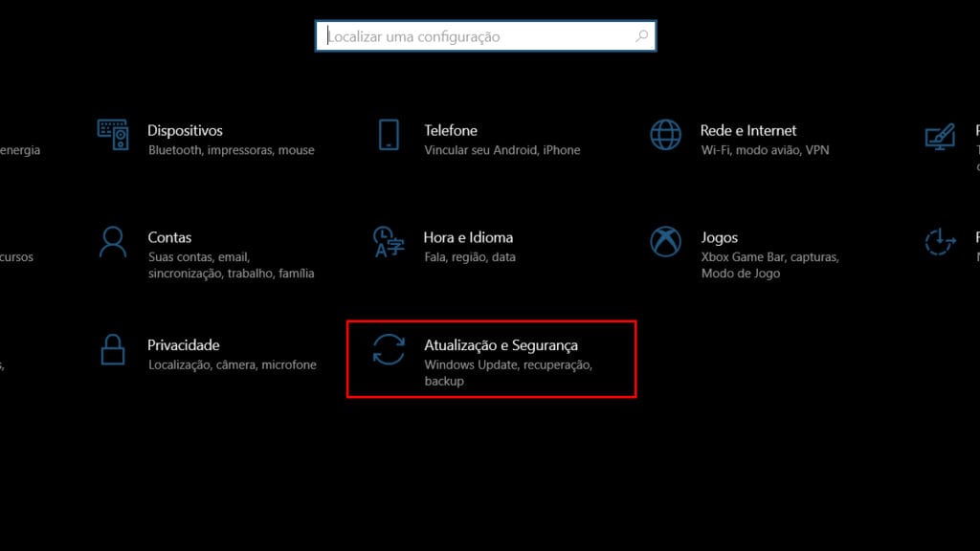Viewport: 980px width, 551px height.
Task: Click the text 'Localização, câmera, microfone'
Action: (233, 364)
